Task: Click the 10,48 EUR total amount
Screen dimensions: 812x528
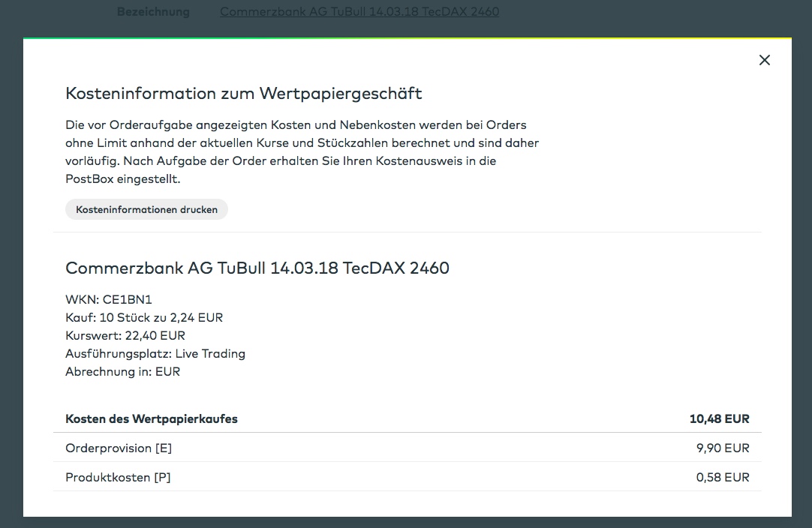Action: [719, 418]
